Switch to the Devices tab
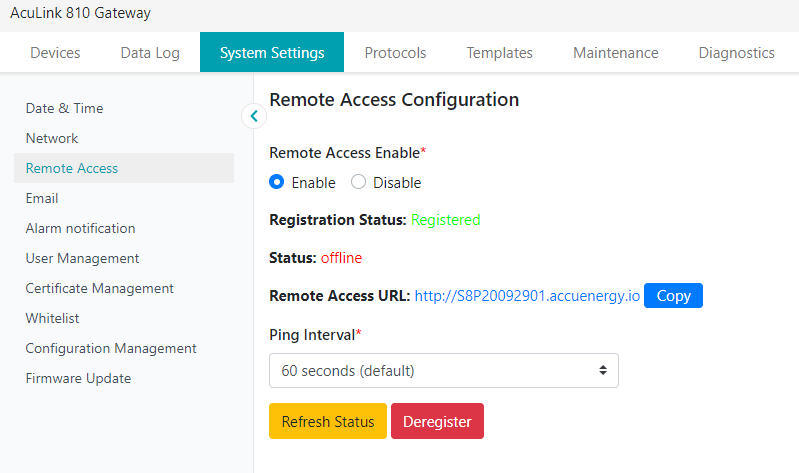 click(55, 53)
